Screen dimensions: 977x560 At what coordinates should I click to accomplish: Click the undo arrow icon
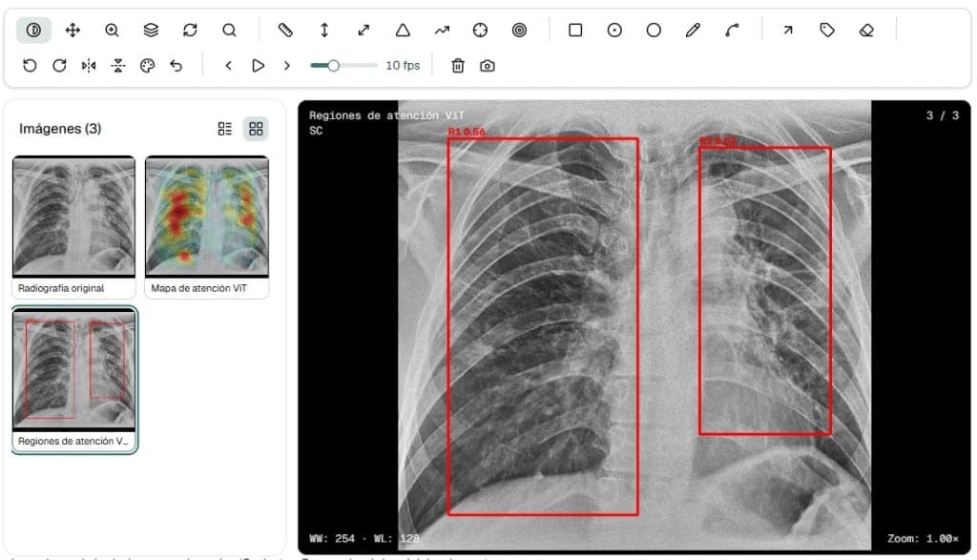coord(177,66)
